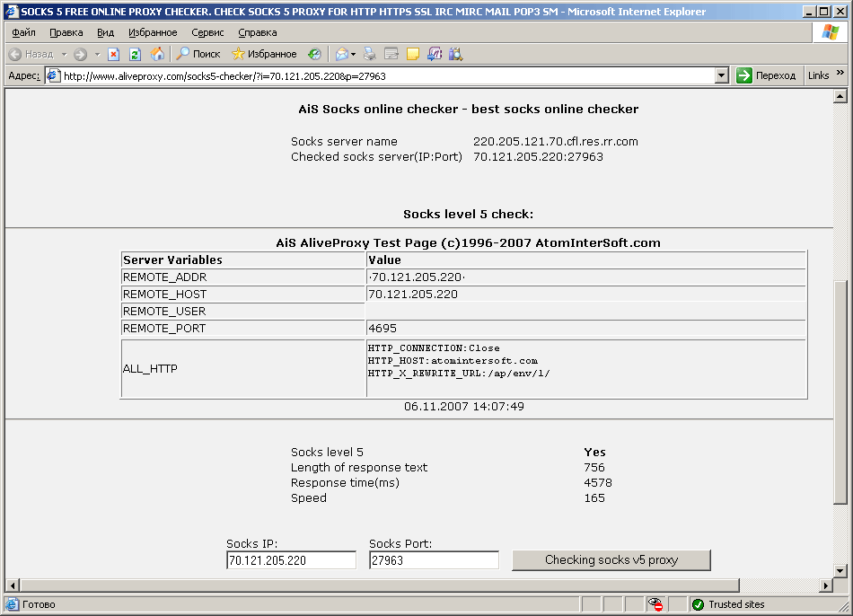Click the Speed value 165
The height and width of the screenshot is (616, 853).
[x=594, y=497]
